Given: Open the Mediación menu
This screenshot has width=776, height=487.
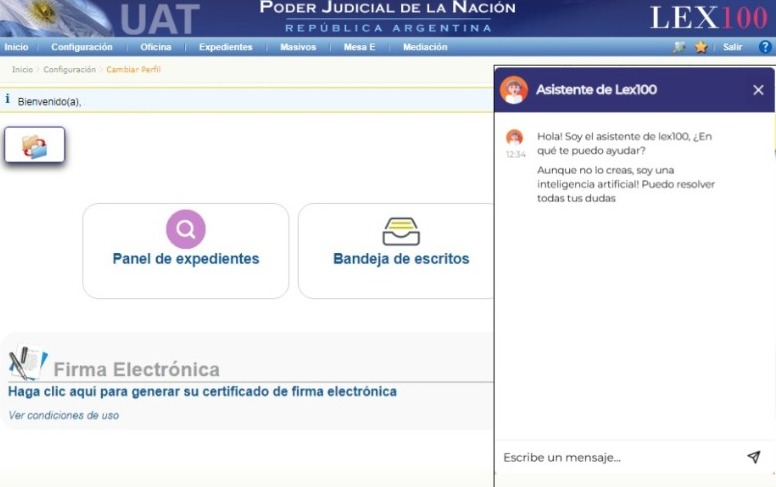Looking at the screenshot, I should tap(425, 47).
